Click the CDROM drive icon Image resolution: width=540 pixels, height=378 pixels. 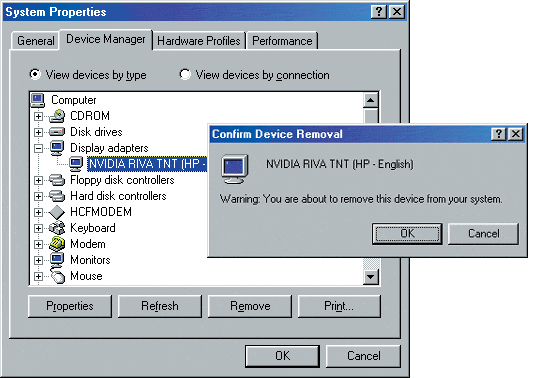(57, 116)
